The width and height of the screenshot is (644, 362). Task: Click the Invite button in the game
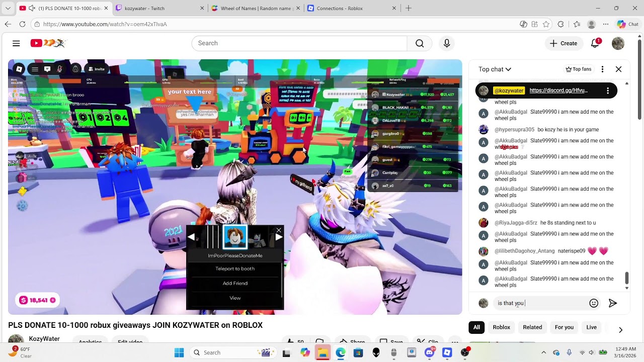click(97, 69)
